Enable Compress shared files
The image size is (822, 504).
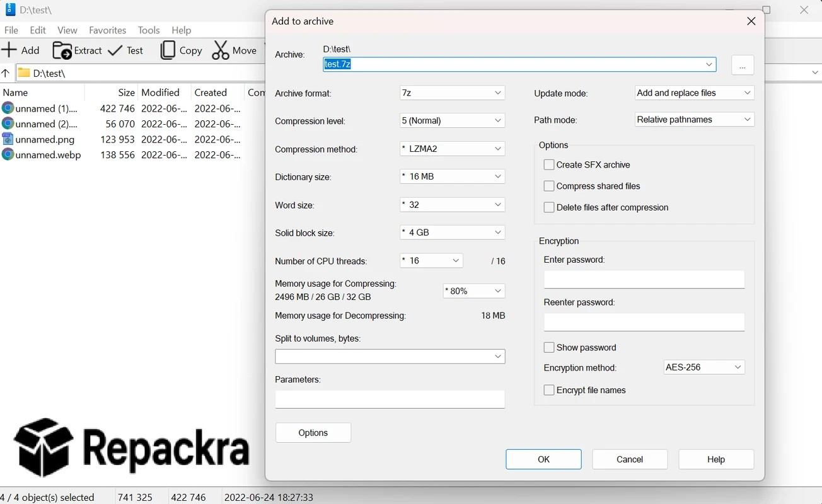click(x=549, y=186)
